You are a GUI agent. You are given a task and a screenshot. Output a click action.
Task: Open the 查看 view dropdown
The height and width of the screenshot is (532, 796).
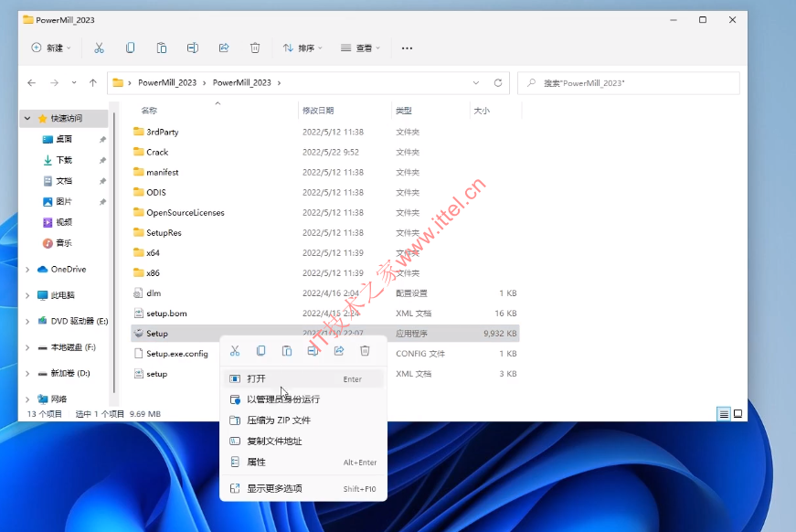[x=360, y=48]
